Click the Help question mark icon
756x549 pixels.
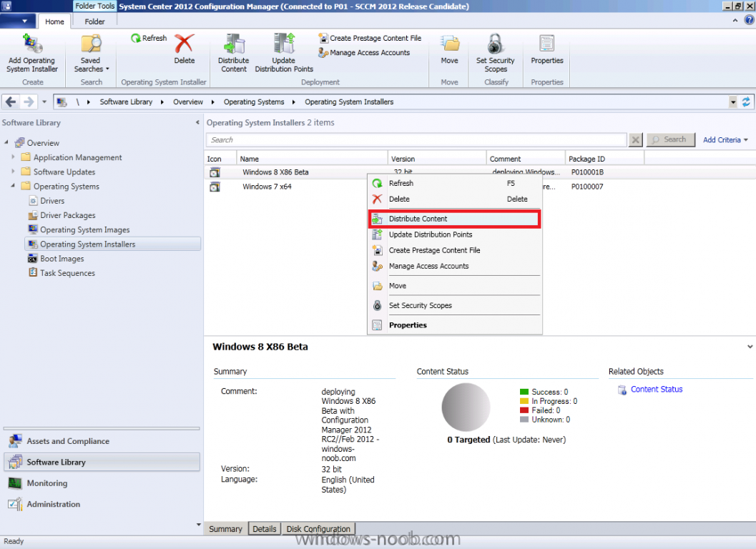point(750,20)
